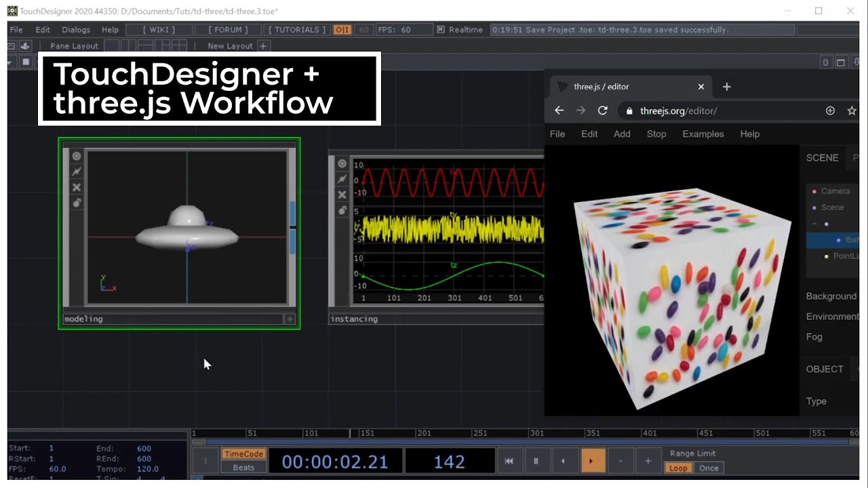This screenshot has height=488, width=868.
Task: Click the modeling node name field
Action: (173, 319)
